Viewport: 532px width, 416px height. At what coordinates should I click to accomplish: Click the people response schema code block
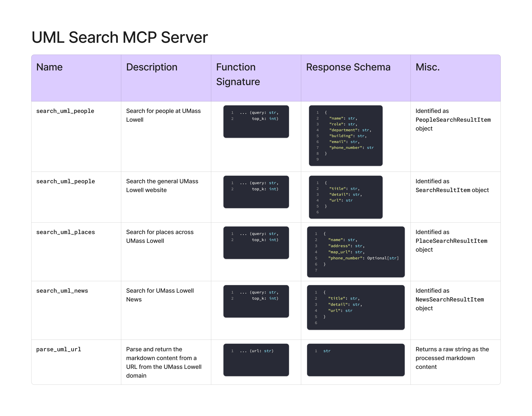click(x=345, y=136)
